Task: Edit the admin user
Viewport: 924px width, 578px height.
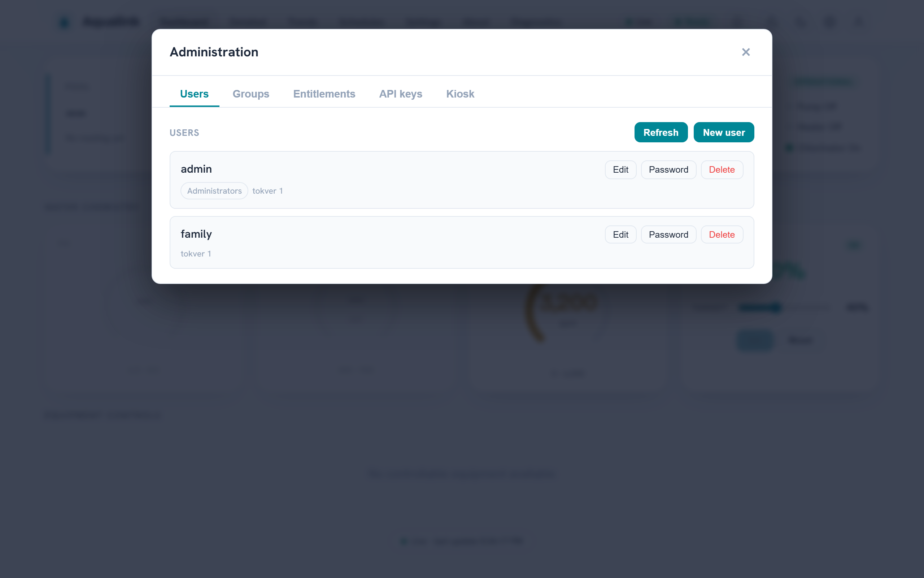Action: click(620, 170)
